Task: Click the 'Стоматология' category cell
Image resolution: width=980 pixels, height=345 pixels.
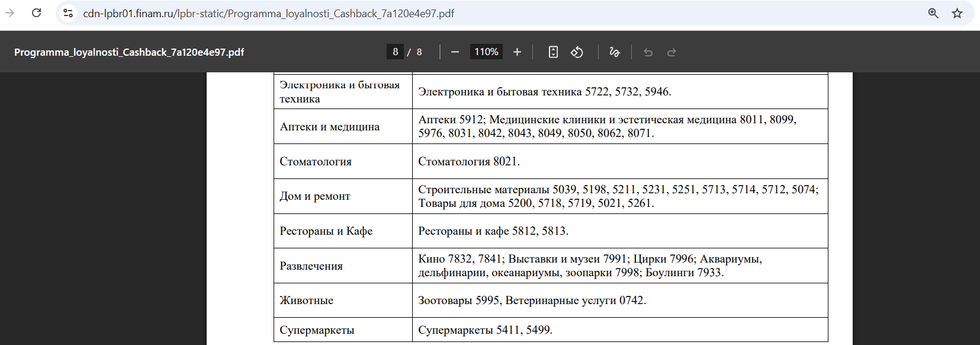Action: (x=343, y=161)
